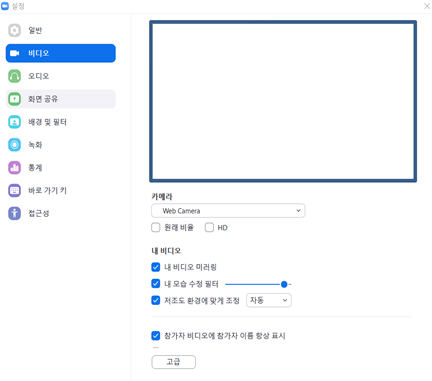Screen dimensions: 432x381
Task: Click the touch-up filter slider handle
Action: [x=284, y=284]
